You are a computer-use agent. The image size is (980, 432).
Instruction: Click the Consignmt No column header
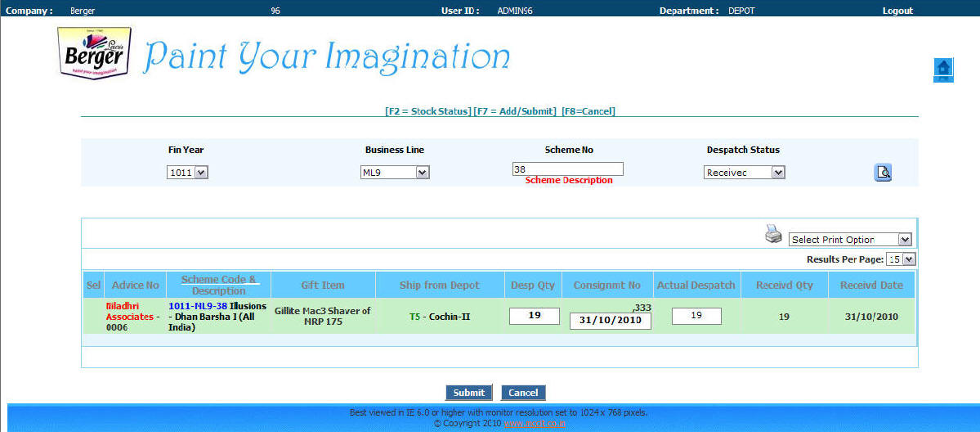click(x=607, y=285)
